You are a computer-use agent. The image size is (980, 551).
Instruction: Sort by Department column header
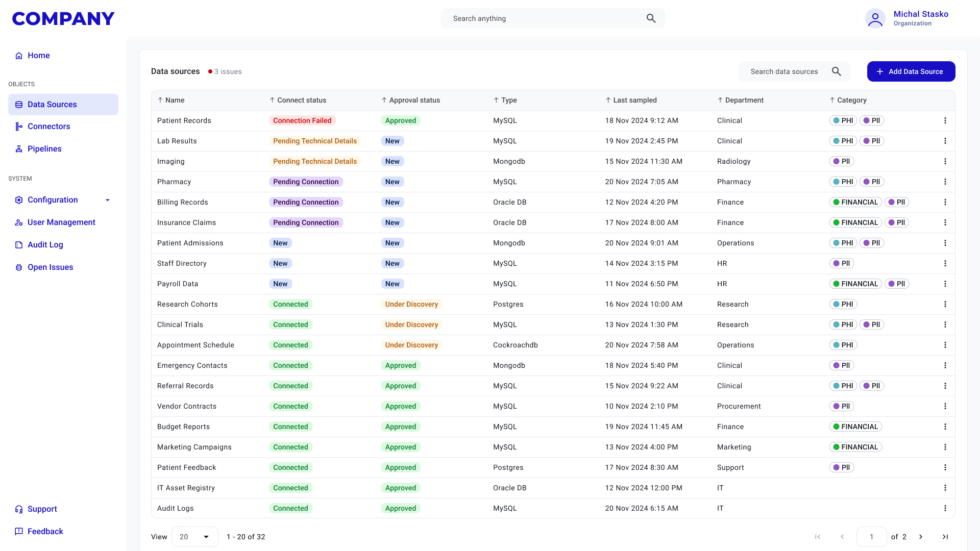tap(740, 100)
